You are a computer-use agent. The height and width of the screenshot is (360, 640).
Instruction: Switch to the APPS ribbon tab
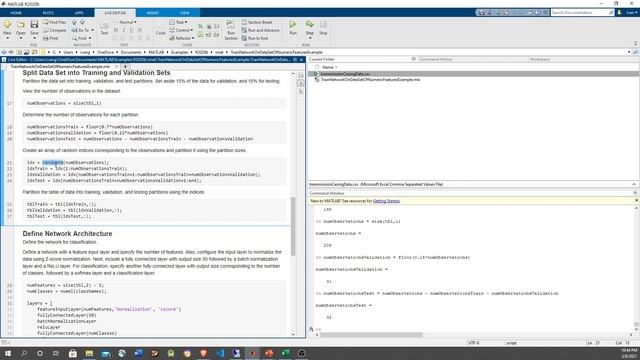[79, 13]
